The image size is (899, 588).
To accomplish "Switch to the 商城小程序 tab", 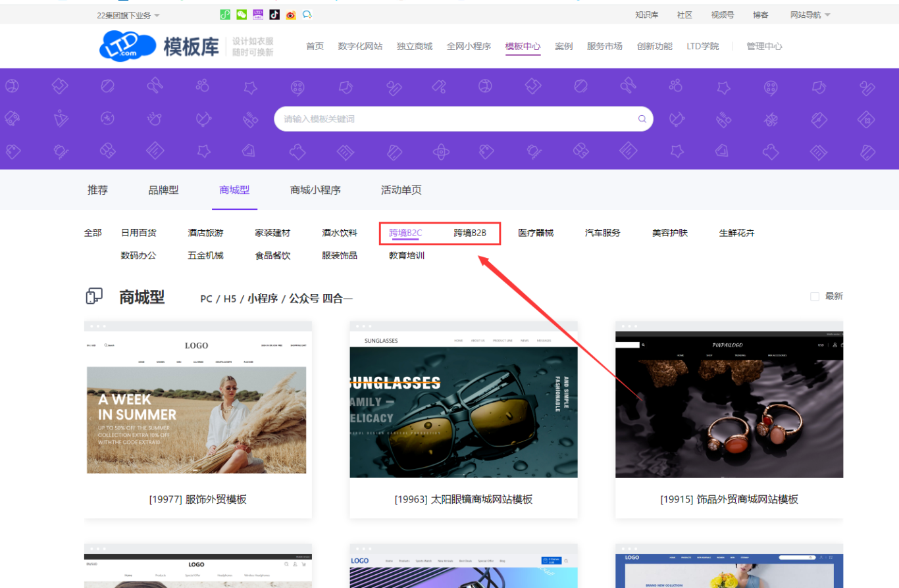I will pos(316,190).
